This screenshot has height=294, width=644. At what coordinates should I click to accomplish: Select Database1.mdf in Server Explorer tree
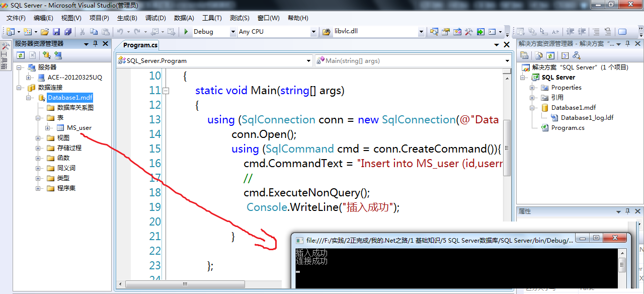tap(70, 98)
